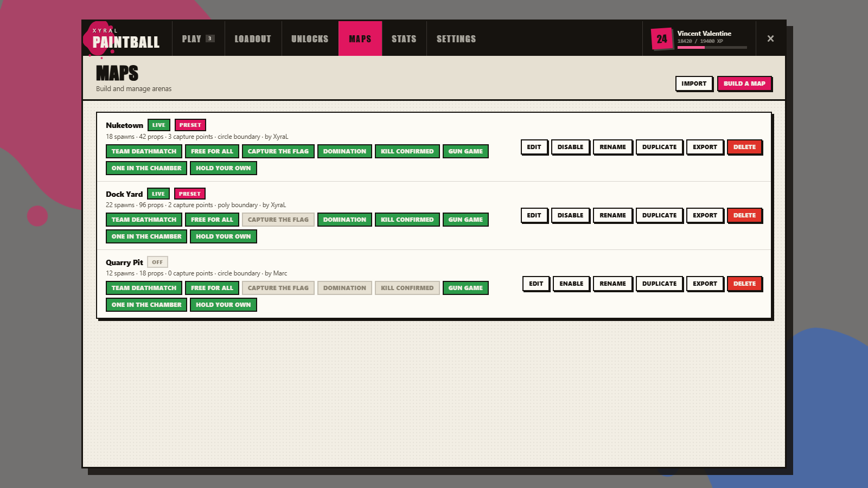The image size is (868, 488).
Task: Toggle Team Deathmatch for Dock Yard
Action: (144, 220)
